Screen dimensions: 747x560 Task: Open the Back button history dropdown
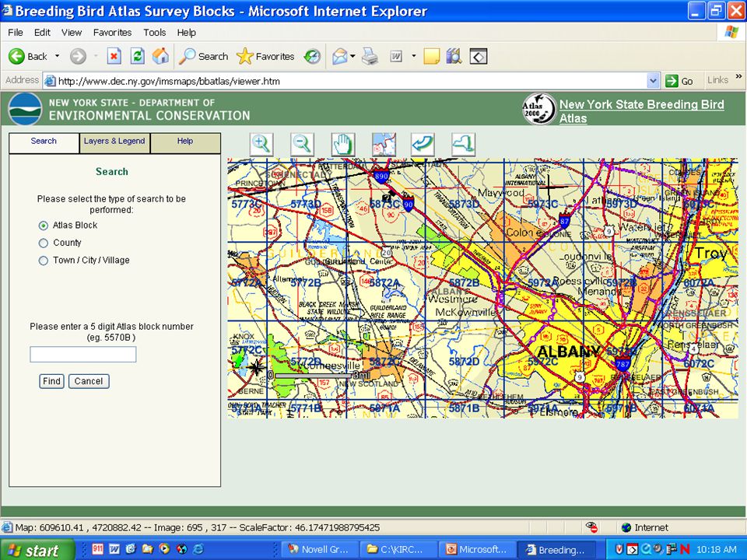point(57,56)
